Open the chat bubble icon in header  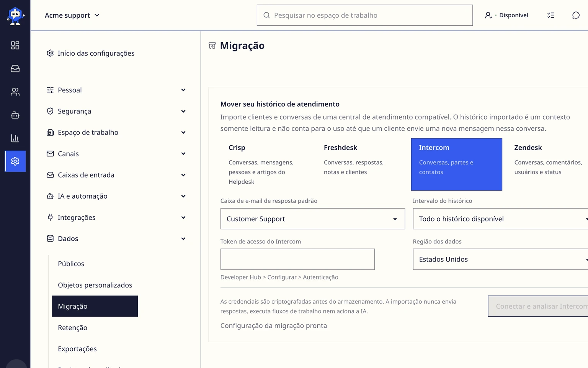(x=576, y=15)
